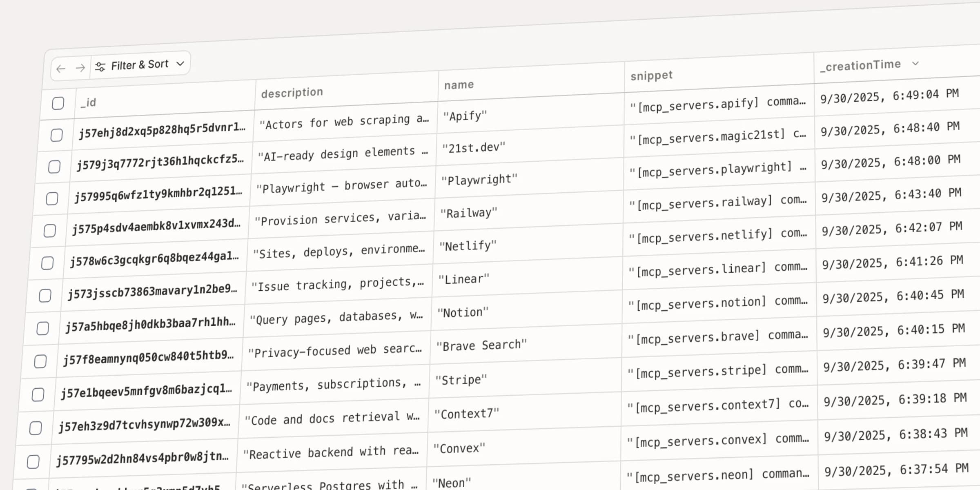
Task: Click the name column header
Action: (459, 85)
